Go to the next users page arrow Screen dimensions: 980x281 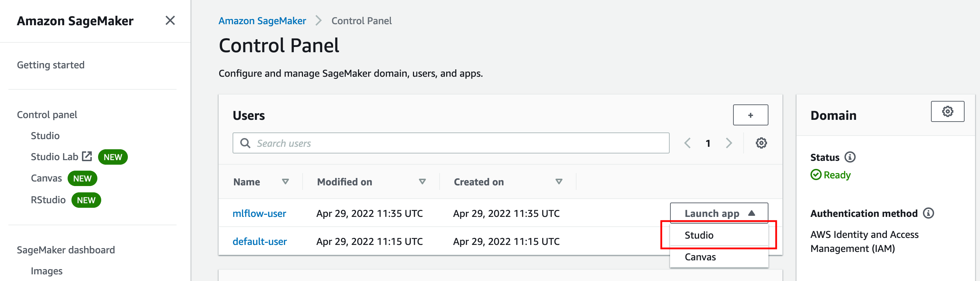point(729,143)
